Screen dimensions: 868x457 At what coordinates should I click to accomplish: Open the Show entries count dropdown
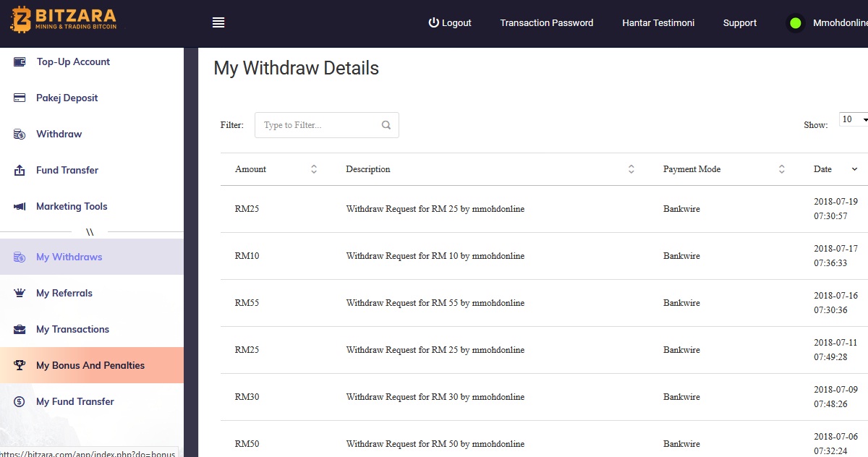pyautogui.click(x=854, y=119)
